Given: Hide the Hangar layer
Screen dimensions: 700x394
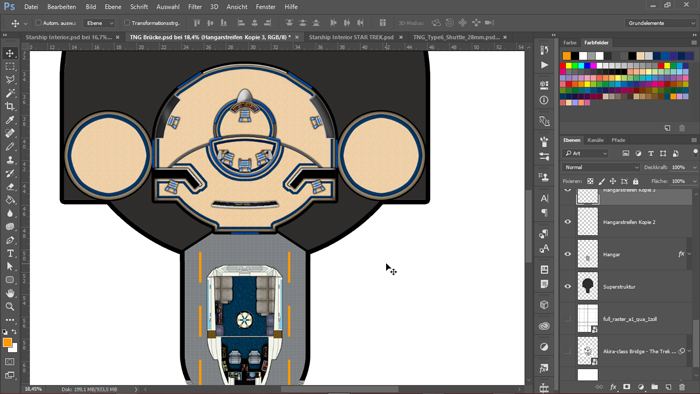Looking at the screenshot, I should (568, 254).
